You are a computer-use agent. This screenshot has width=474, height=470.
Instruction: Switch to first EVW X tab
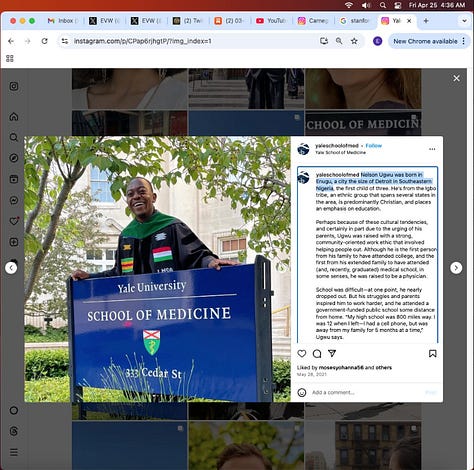(104, 21)
